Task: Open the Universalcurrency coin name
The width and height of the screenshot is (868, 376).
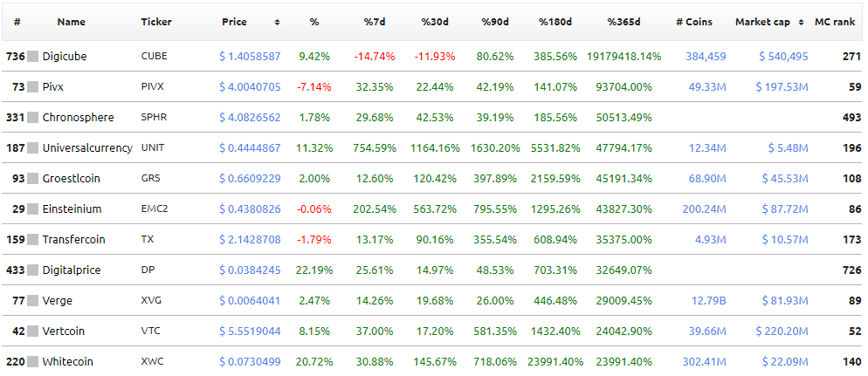Action: [x=87, y=148]
